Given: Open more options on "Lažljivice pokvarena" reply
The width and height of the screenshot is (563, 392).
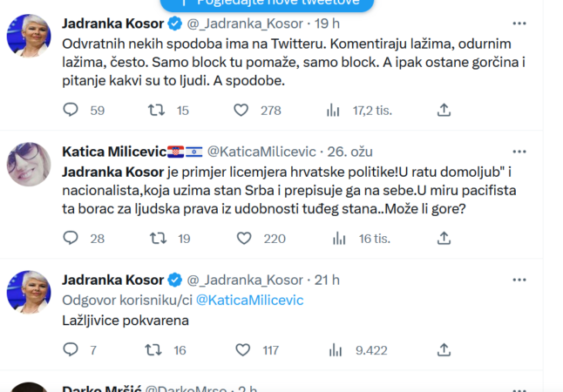Looking at the screenshot, I should 519,280.
